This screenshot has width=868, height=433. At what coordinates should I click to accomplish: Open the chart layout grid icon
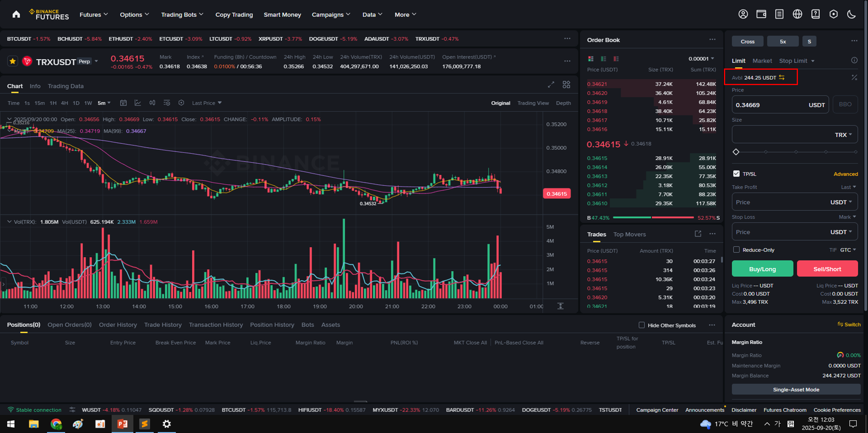(566, 85)
